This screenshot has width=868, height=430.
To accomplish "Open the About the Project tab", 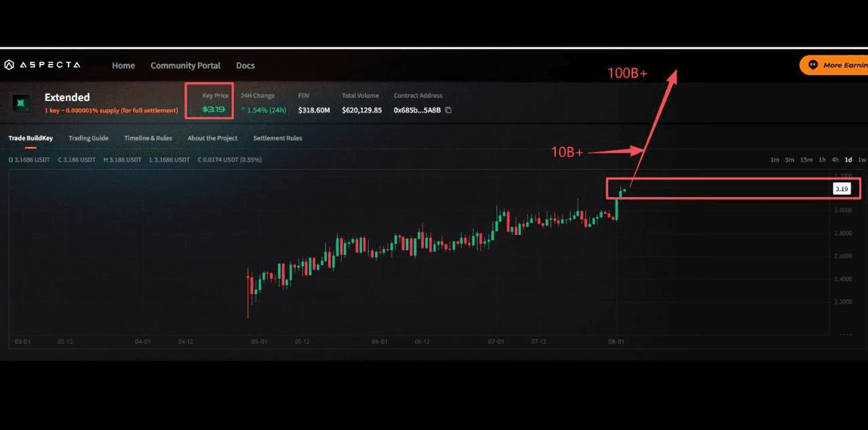I will 212,138.
